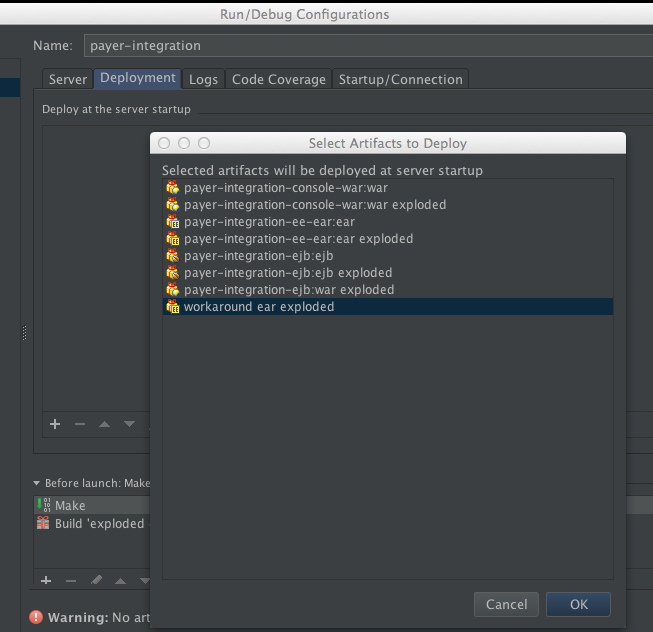Open the Logs tab
The height and width of the screenshot is (632, 653).
click(x=203, y=79)
